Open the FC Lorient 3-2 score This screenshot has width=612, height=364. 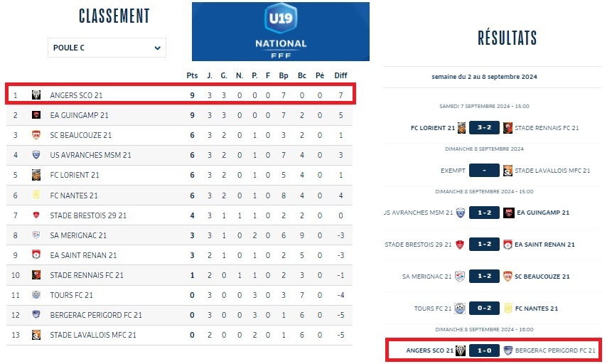[x=485, y=128]
